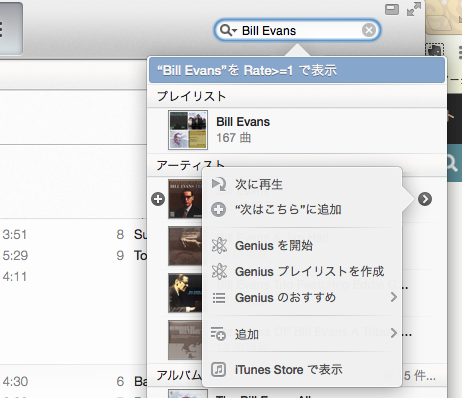Click the プレイリスト section header

tap(191, 96)
